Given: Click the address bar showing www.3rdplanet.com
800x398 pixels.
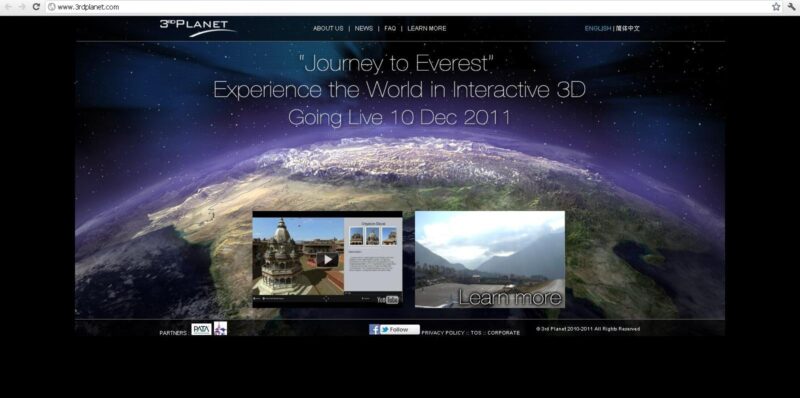Looking at the screenshot, I should pyautogui.click(x=408, y=7).
